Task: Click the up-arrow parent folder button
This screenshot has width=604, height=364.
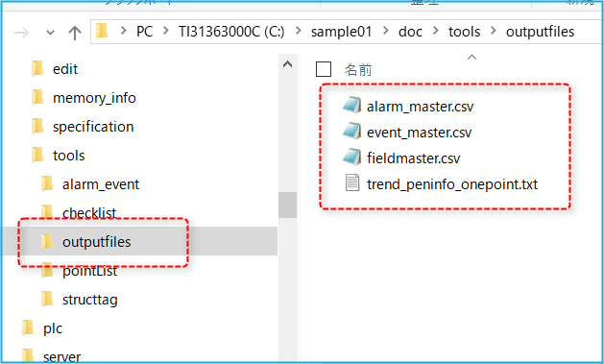Action: point(75,33)
